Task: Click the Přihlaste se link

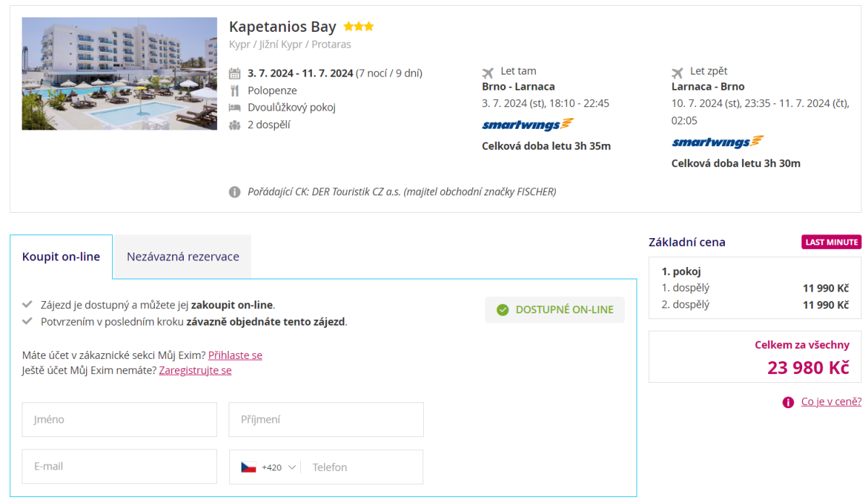Action: tap(235, 355)
